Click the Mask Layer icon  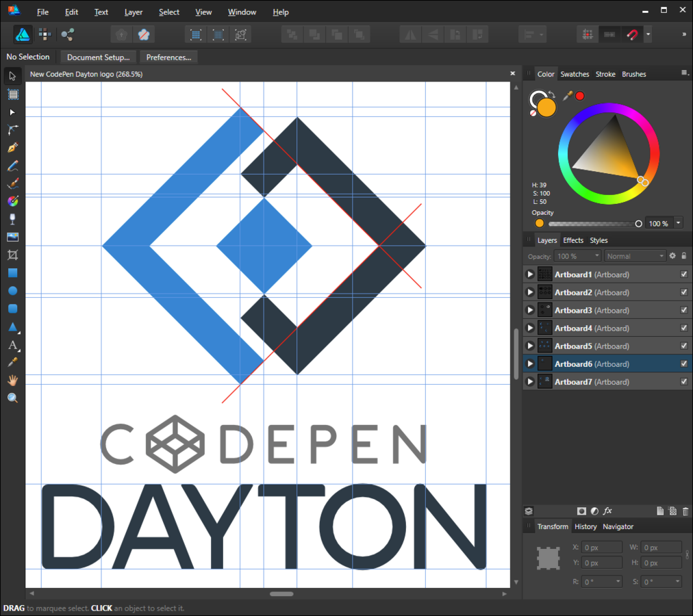coord(581,511)
